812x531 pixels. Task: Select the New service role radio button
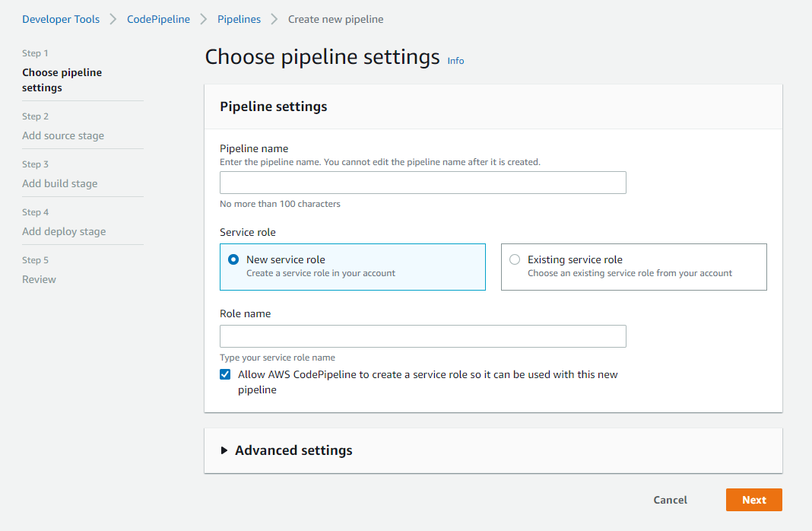coord(233,259)
